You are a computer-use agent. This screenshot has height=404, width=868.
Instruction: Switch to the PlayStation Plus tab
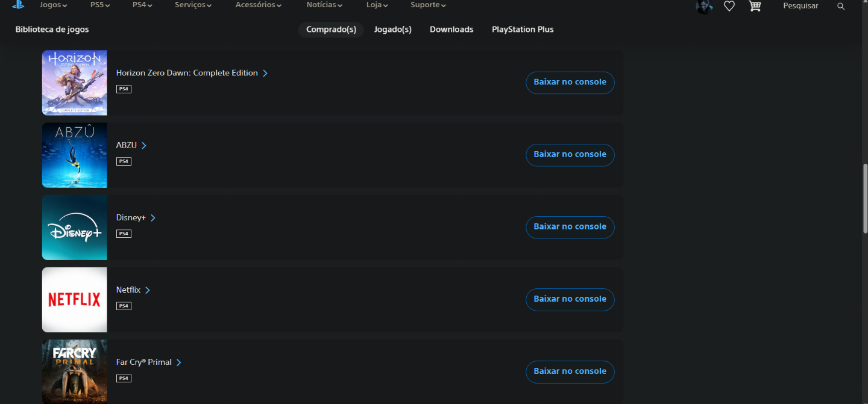pos(523,30)
